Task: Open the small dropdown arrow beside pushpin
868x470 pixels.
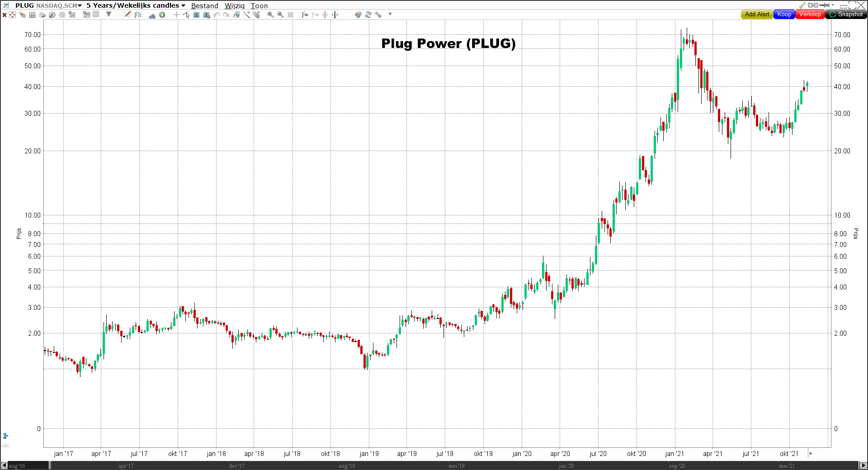Action: [833, 5]
